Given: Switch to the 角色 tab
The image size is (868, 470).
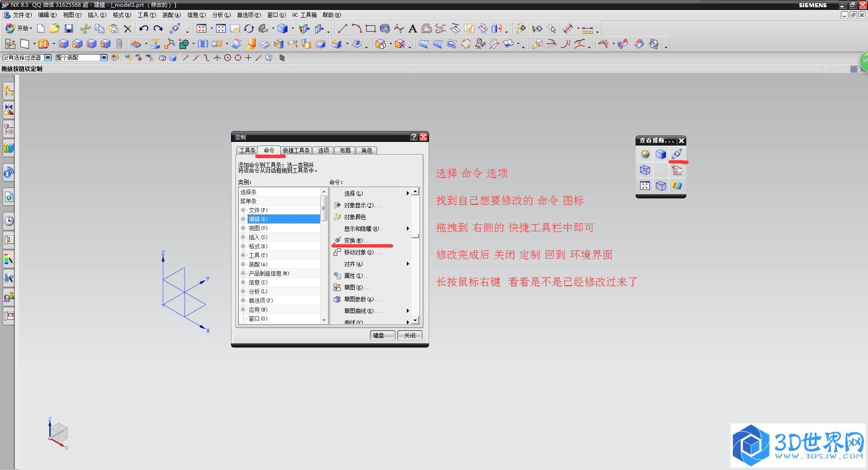Looking at the screenshot, I should pos(367,150).
